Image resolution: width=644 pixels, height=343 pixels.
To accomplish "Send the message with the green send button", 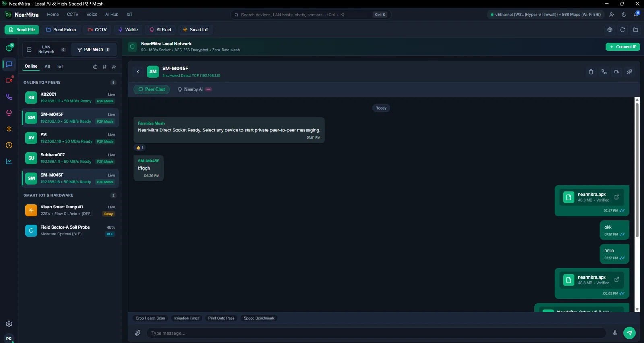I will [630, 333].
